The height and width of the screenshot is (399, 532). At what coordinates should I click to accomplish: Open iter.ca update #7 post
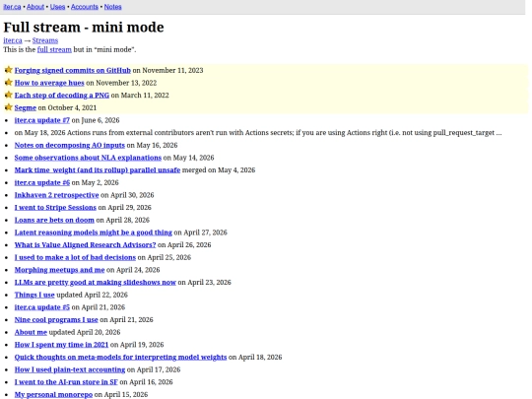pos(41,120)
